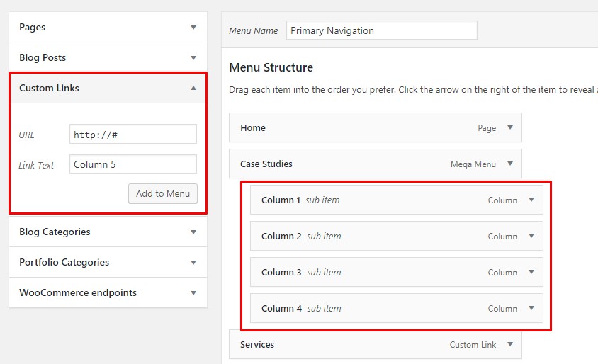Viewport: 598px width, 364px height.
Task: Click the Portfolio Categories panel title
Action: tap(64, 263)
